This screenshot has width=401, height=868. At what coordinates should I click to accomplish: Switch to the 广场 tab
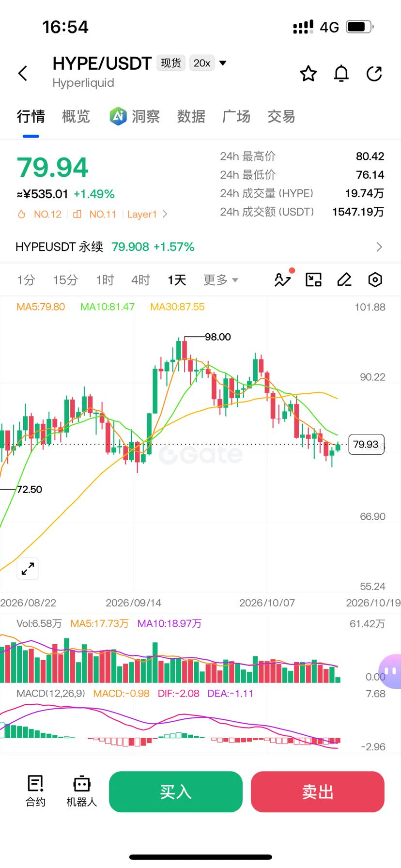click(x=236, y=116)
